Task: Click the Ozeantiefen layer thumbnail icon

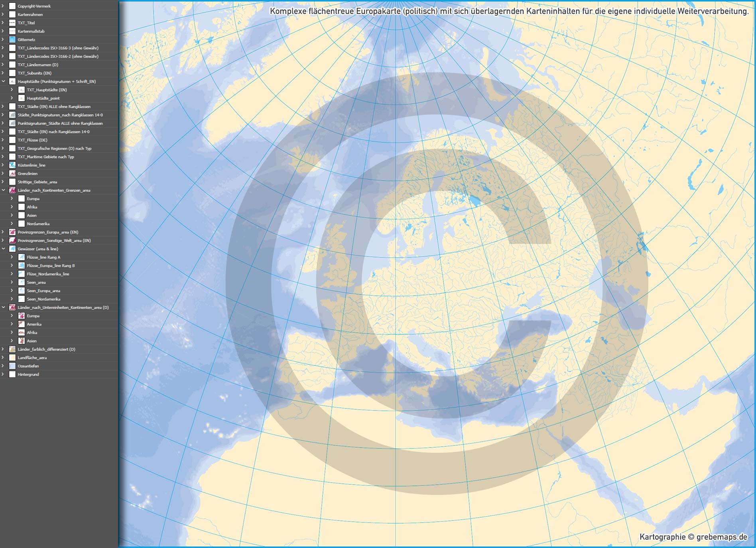Action: tap(12, 366)
